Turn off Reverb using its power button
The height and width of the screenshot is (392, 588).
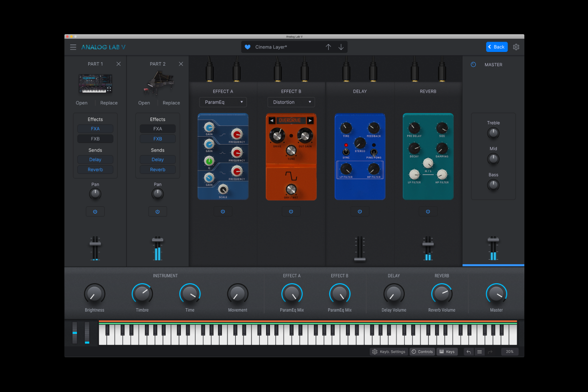pyautogui.click(x=428, y=212)
